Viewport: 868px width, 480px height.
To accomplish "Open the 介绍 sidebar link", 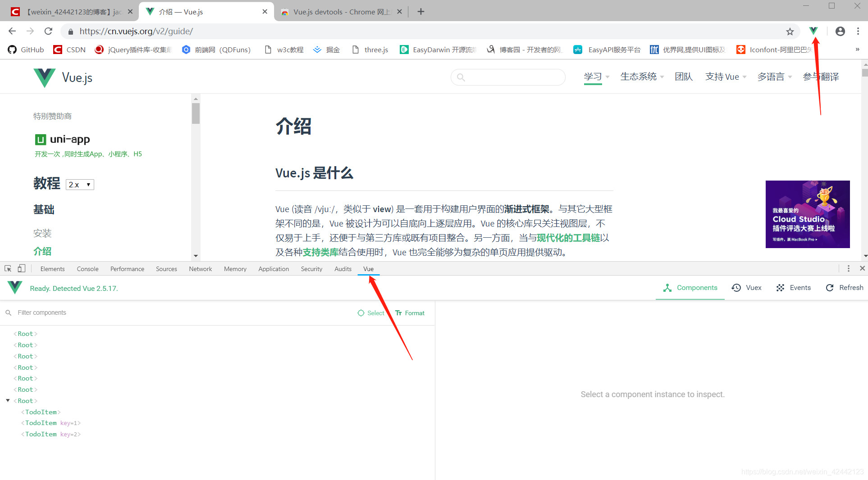I will coord(42,251).
